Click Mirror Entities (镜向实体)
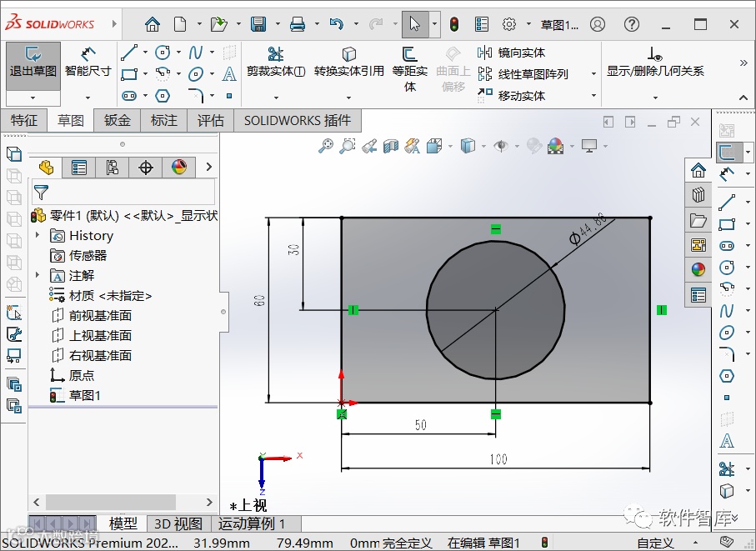Screen dimensions: 756x551 (511, 53)
